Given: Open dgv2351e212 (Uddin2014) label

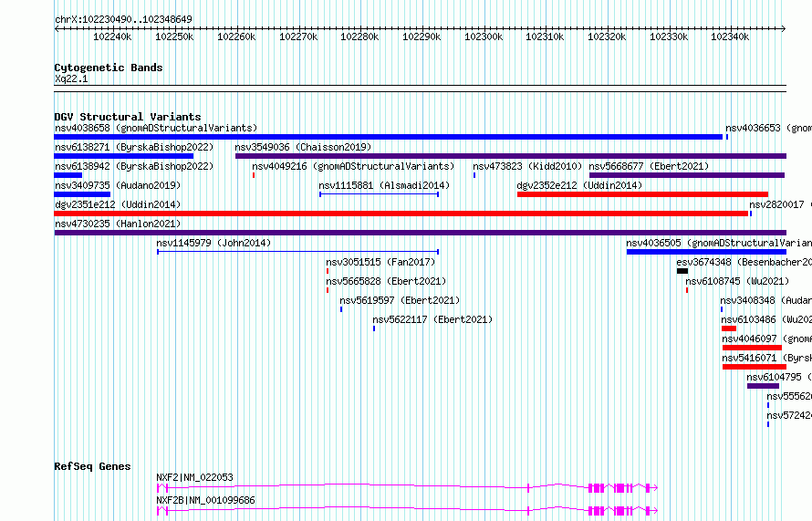Looking at the screenshot, I should click(x=118, y=204).
